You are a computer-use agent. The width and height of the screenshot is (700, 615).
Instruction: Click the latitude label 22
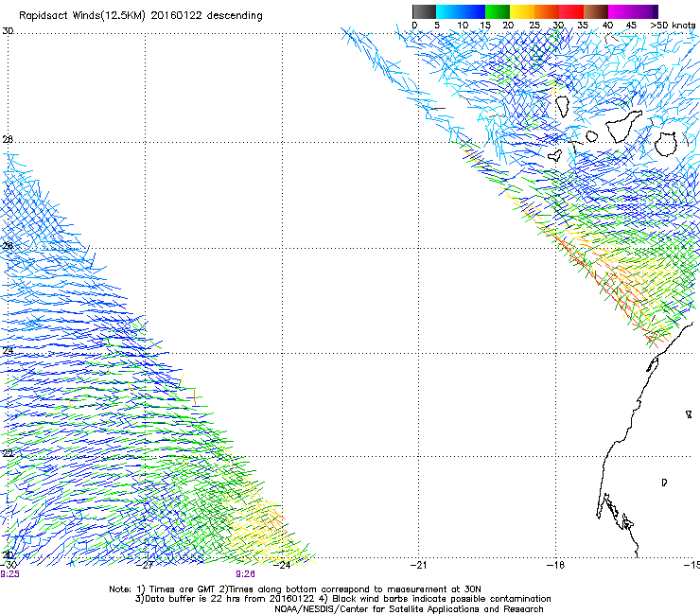pos(8,454)
